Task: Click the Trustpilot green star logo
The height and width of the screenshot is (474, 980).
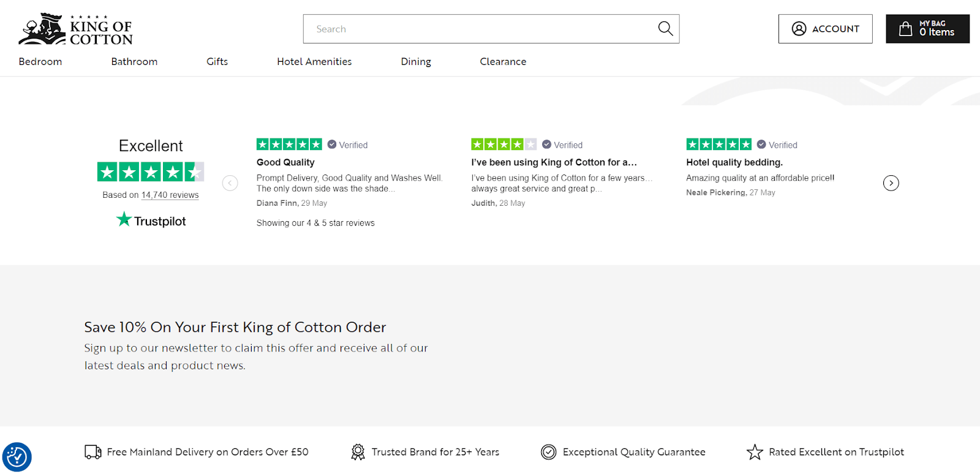Action: point(124,219)
